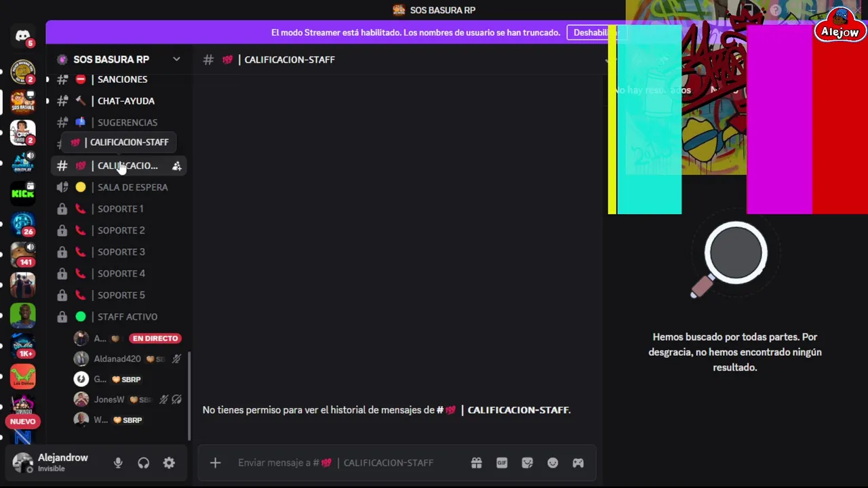Image resolution: width=868 pixels, height=488 pixels.
Task: Join SALA DE ESPERA voice channel
Action: click(119, 187)
